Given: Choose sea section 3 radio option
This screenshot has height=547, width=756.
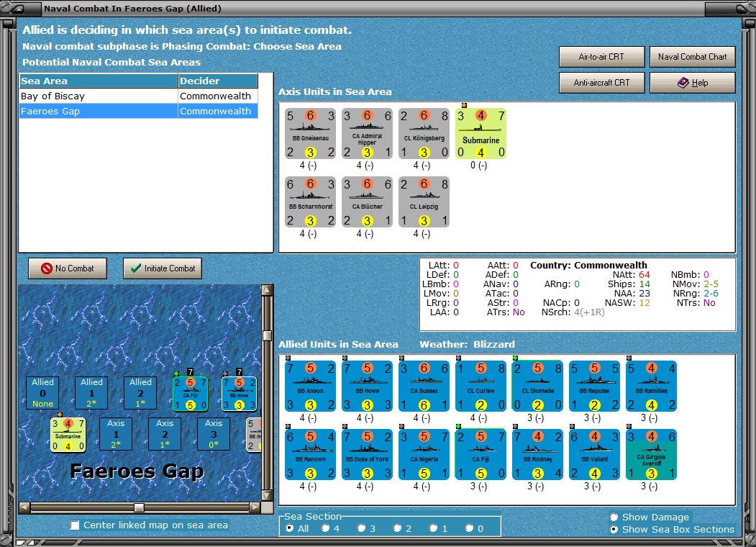Looking at the screenshot, I should coord(361,528).
